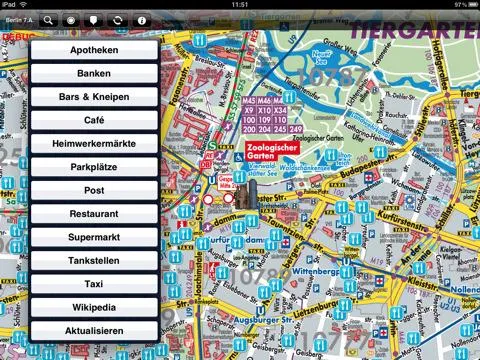Viewport: 480px width, 360px height.
Task: Choose Parkplätze in the popover
Action: (x=94, y=167)
